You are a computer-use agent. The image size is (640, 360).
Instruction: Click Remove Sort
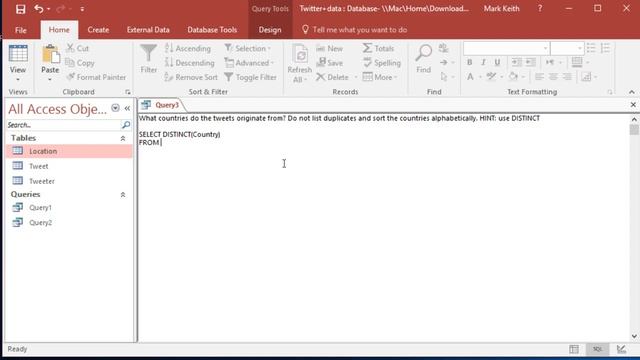tap(191, 77)
